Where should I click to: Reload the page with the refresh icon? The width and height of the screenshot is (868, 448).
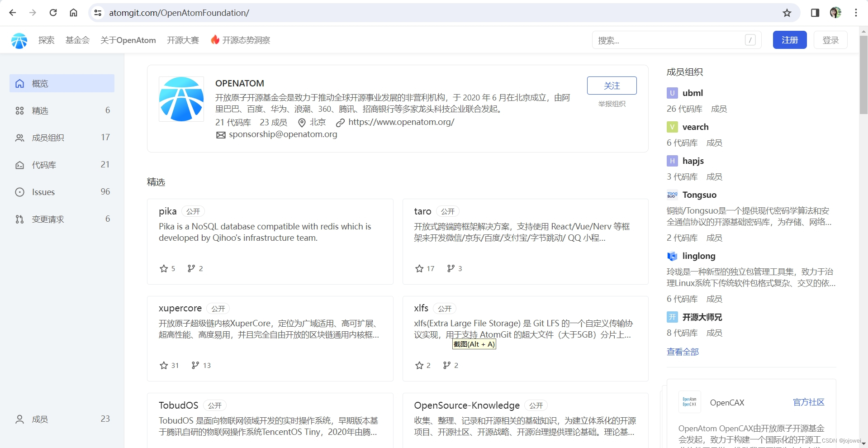coord(53,13)
